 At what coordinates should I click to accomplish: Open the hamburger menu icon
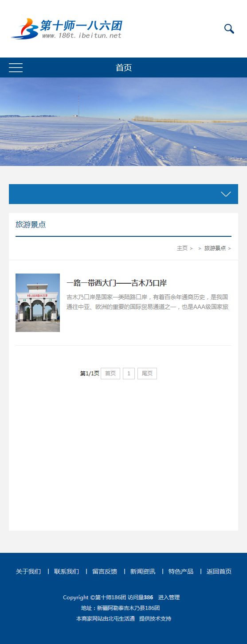click(x=16, y=68)
